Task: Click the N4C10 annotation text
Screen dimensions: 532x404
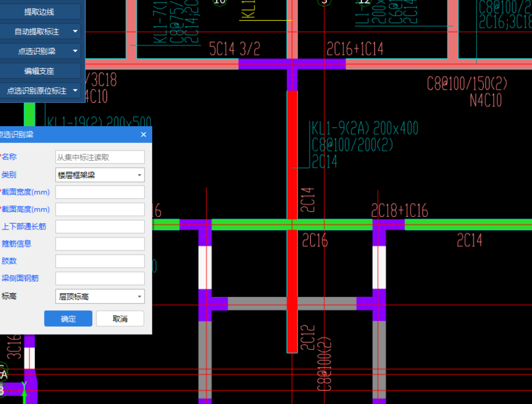Action: (486, 100)
